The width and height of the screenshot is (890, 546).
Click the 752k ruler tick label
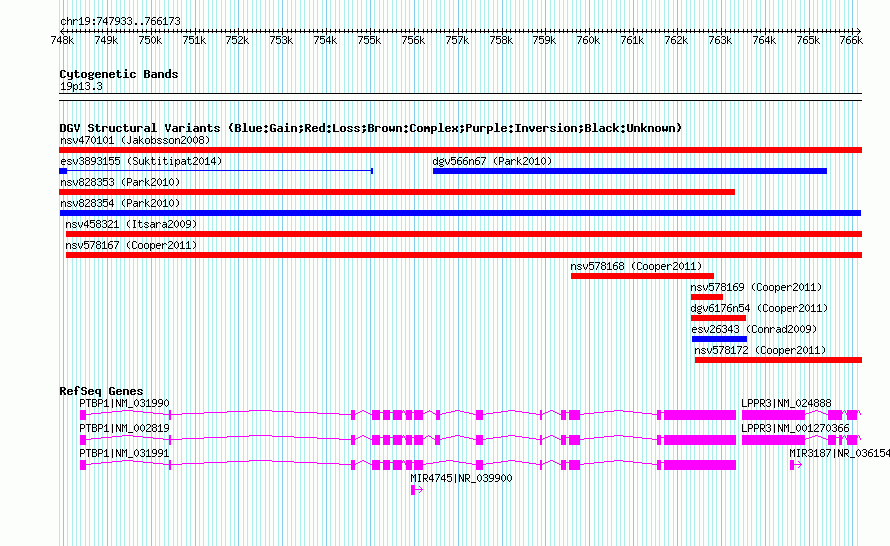(237, 40)
